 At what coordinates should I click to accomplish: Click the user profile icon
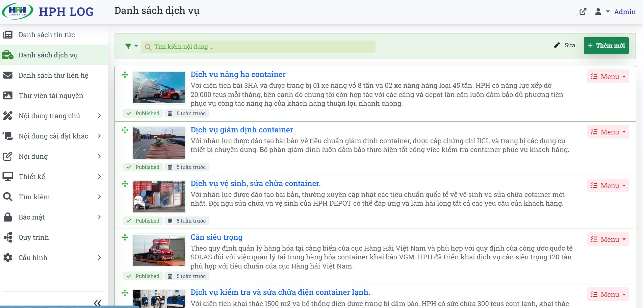coord(598,12)
